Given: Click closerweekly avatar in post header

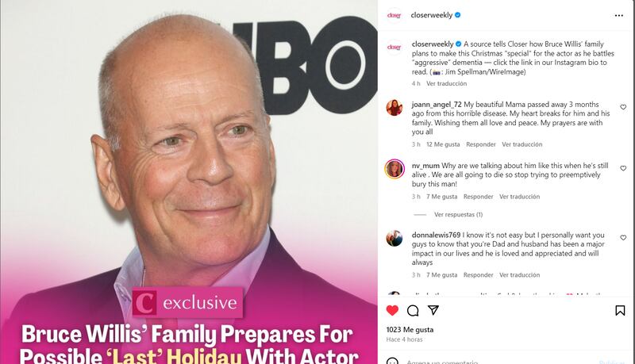Looking at the screenshot, I should tap(394, 15).
